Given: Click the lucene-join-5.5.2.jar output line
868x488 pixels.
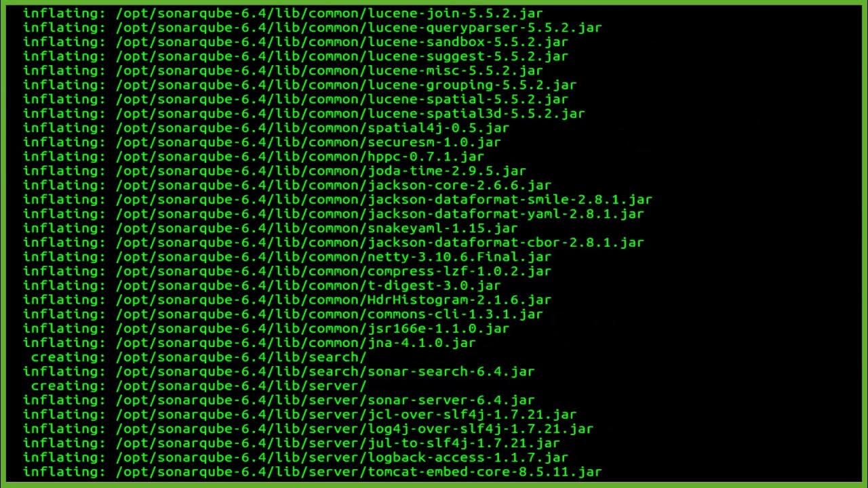Looking at the screenshot, I should click(283, 13).
